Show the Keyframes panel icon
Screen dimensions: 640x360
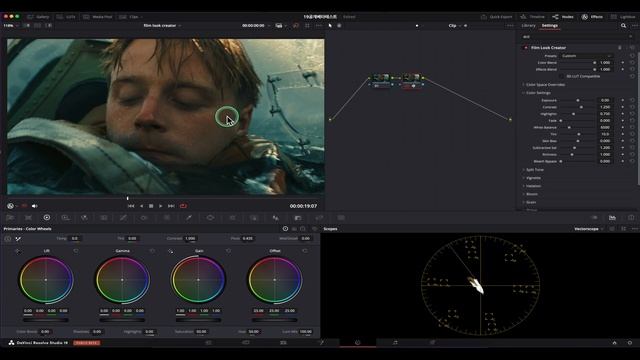pyautogui.click(x=594, y=218)
